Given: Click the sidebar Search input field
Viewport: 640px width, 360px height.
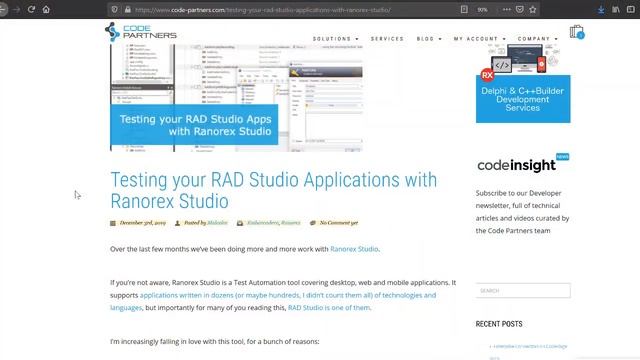Looking at the screenshot, I should 523,291.
